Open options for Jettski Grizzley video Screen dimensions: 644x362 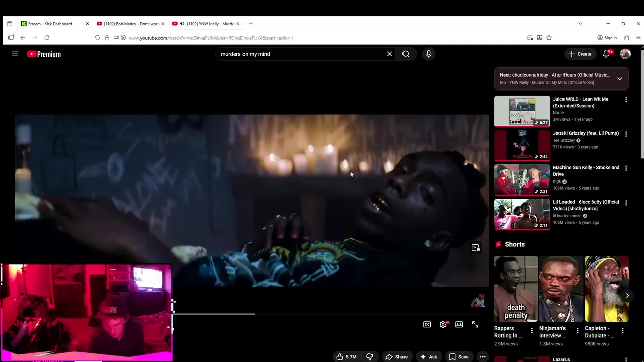coord(626,134)
